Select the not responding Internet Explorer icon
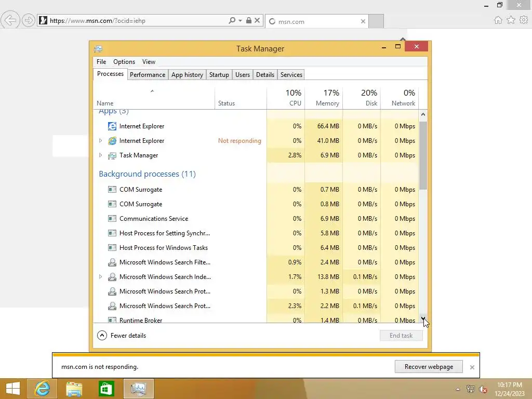Screen dimensions: 532x399 pos(112,141)
